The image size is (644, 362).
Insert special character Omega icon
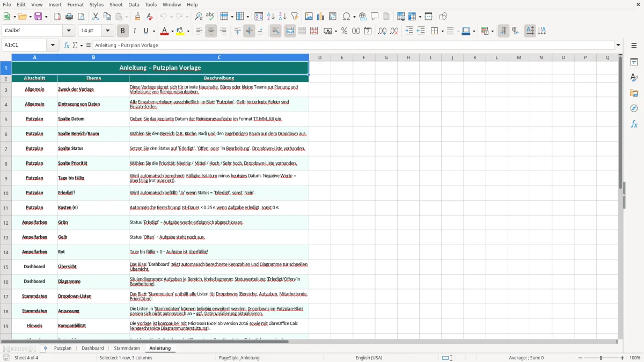346,17
